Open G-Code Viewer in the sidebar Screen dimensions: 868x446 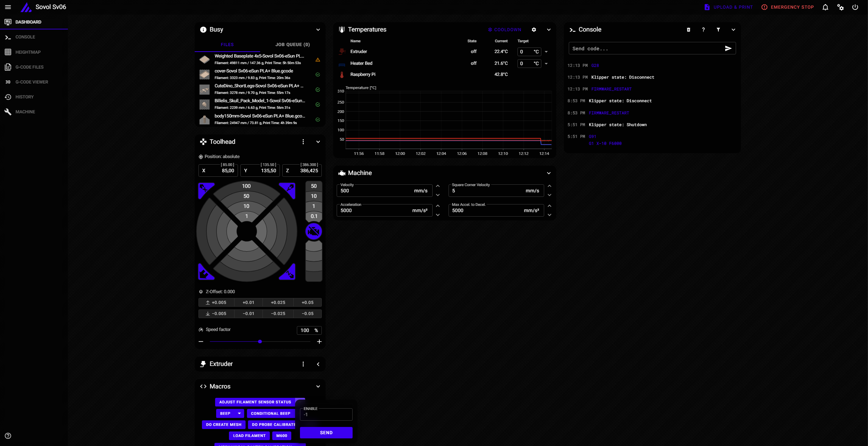pyautogui.click(x=32, y=82)
